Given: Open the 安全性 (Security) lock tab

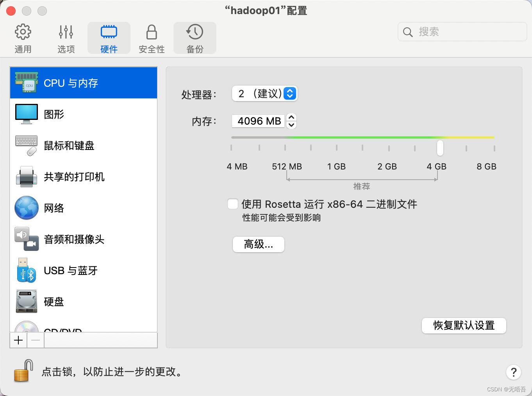Looking at the screenshot, I should pos(152,38).
